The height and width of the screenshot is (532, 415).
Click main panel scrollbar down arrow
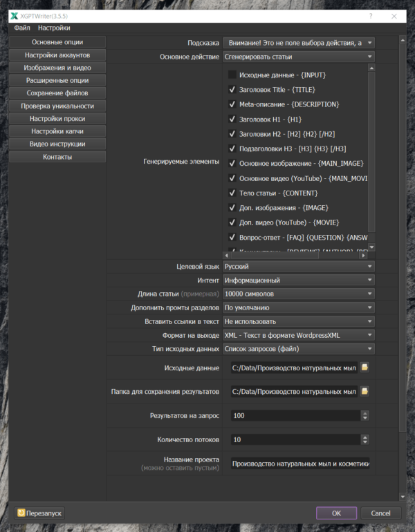click(x=403, y=497)
